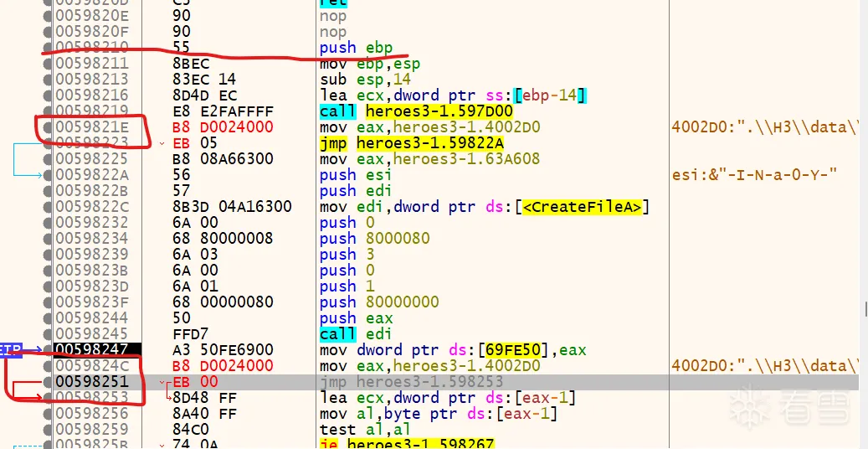
Task: Toggle breakpoint bullet at address 00598247
Action: (47, 350)
